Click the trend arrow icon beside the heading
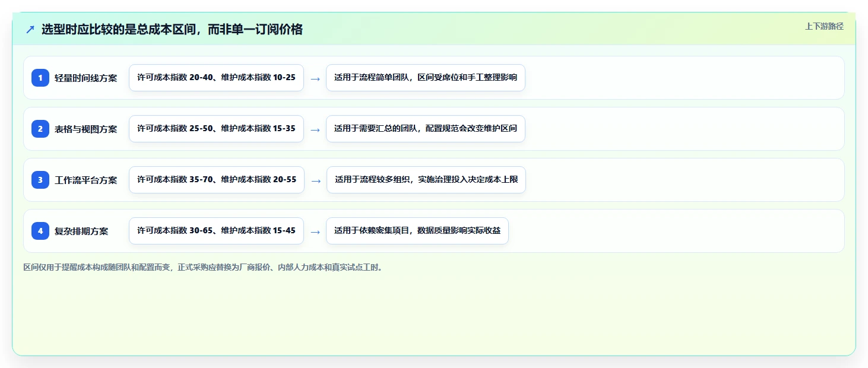This screenshot has height=368, width=868. 30,30
